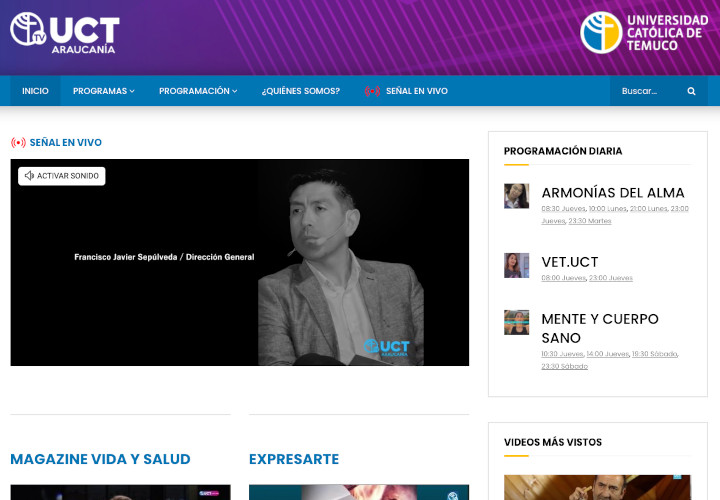The image size is (720, 500).
Task: Open Mente y Cuerpo Sano program
Action: click(600, 328)
